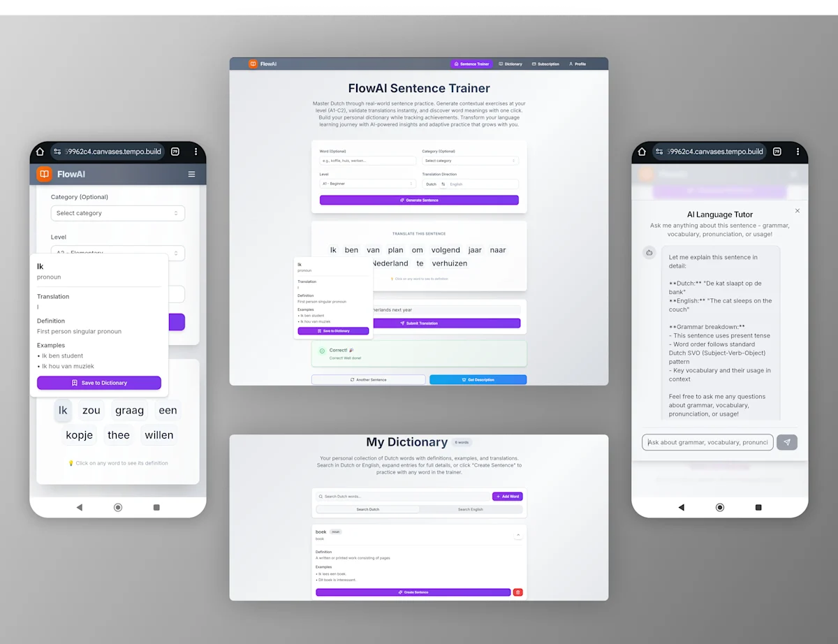Click the word 'jaar' in desktop sentence
Screen dimensions: 838x644
(x=475, y=250)
